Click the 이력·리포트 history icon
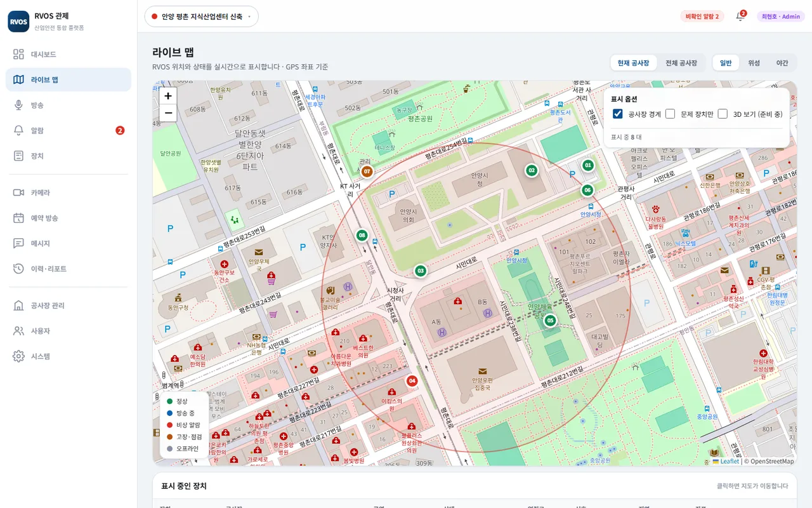812x508 pixels. point(18,269)
